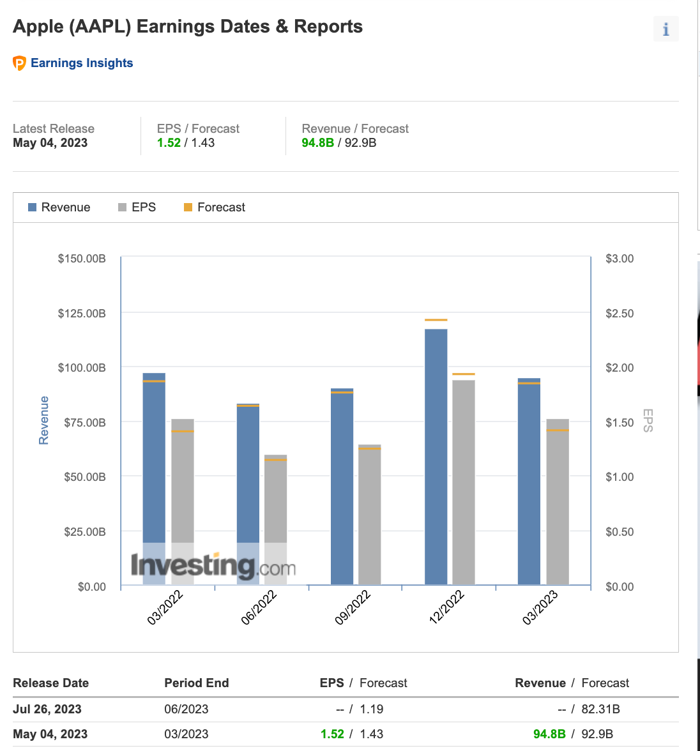Click the 12/2022 revenue forecast marker line

coord(436,320)
